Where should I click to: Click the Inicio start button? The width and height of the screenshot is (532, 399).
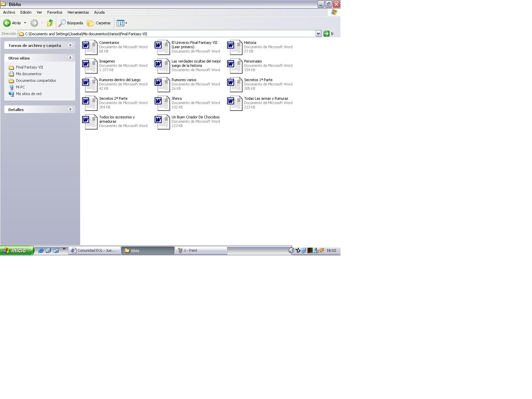17,250
